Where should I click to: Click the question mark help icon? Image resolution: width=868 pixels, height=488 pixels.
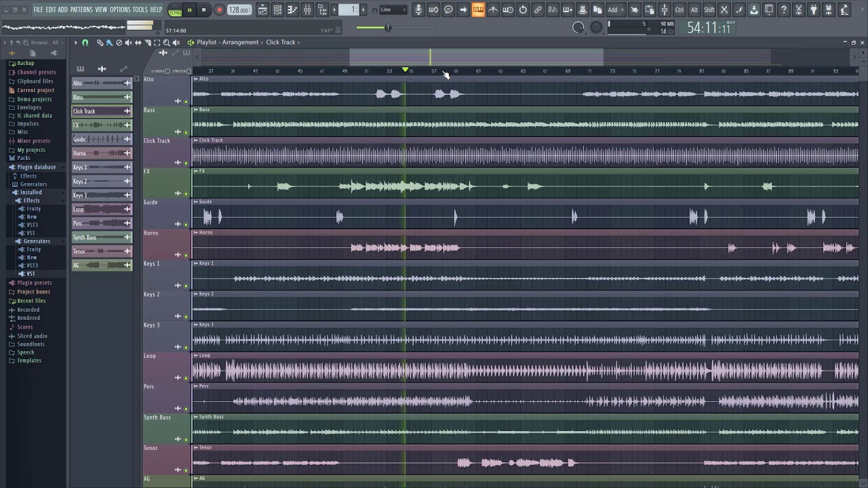click(x=784, y=9)
